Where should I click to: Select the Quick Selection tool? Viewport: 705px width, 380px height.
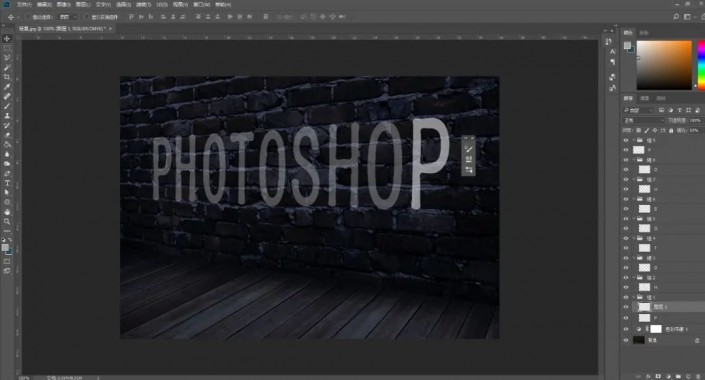[7, 67]
